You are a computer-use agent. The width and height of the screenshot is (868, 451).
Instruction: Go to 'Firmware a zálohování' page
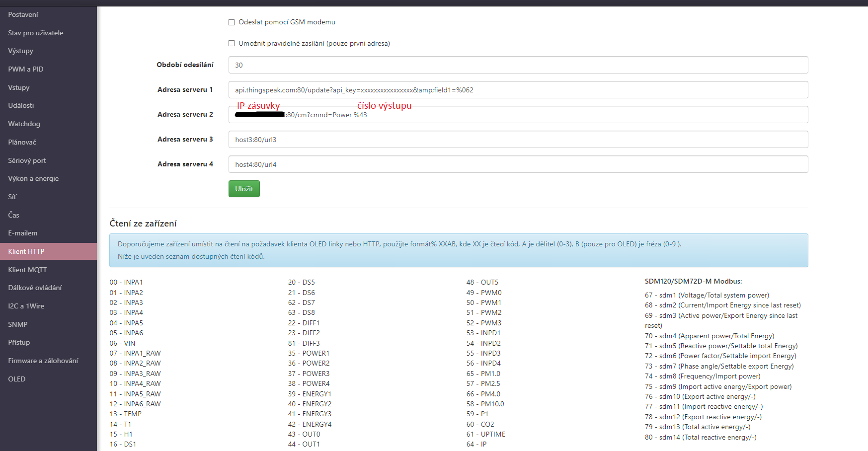pyautogui.click(x=43, y=361)
